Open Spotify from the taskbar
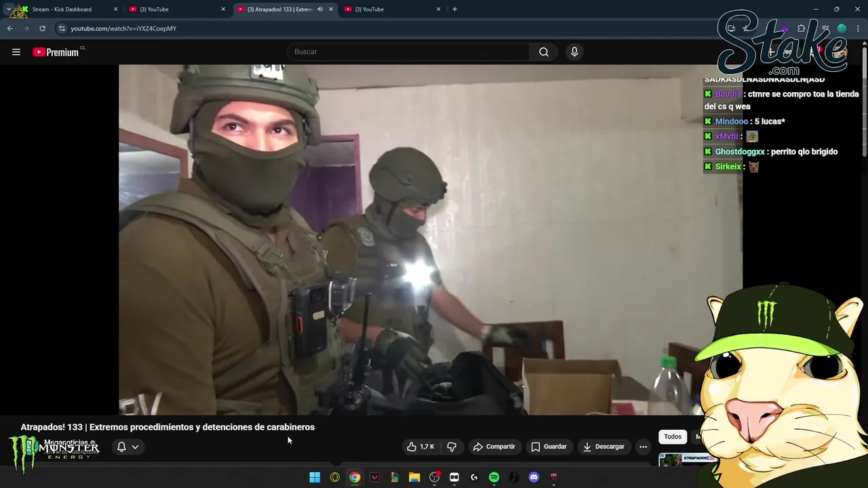This screenshot has height=488, width=868. (494, 477)
